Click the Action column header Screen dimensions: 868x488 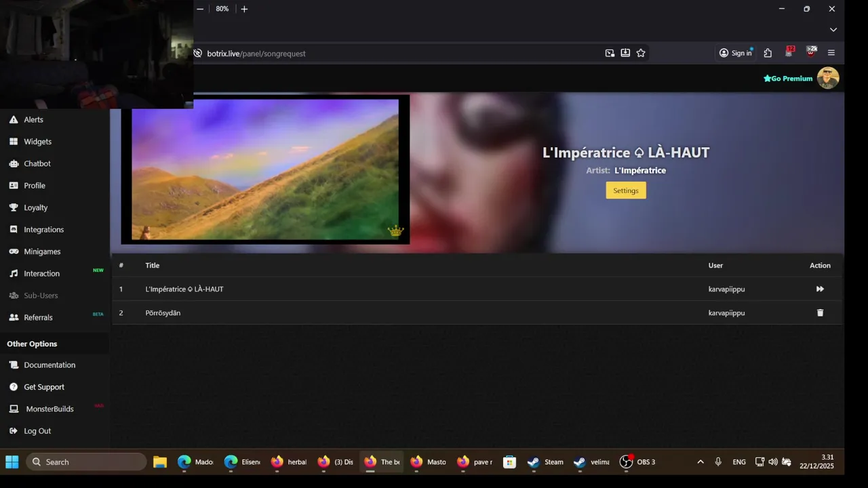point(820,266)
